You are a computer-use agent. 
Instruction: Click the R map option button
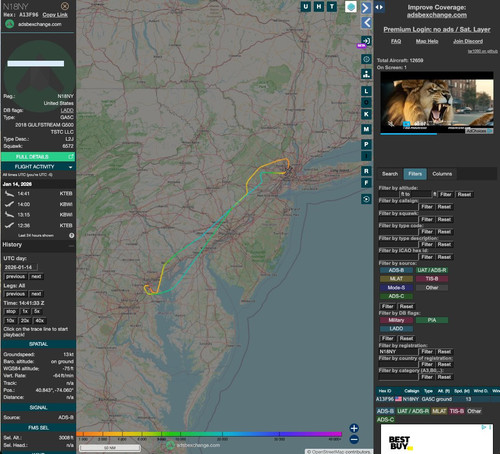click(x=366, y=171)
